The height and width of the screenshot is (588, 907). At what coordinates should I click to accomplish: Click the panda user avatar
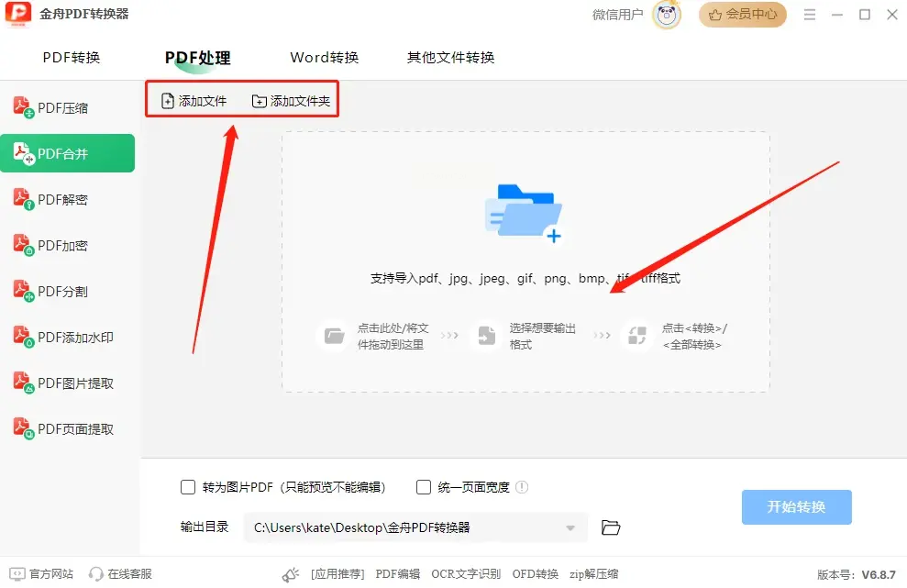click(x=667, y=15)
